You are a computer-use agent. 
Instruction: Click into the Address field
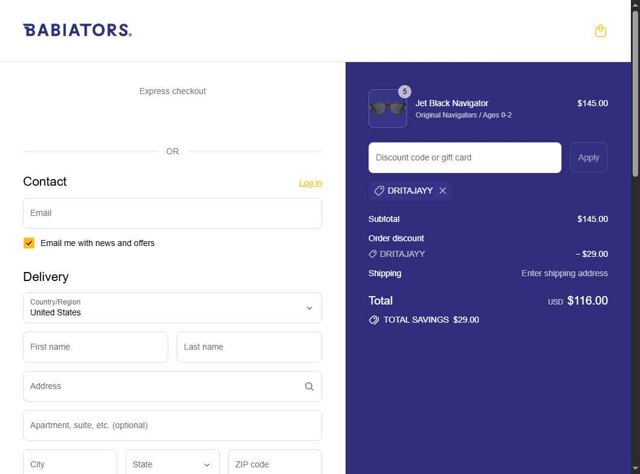coord(172,386)
